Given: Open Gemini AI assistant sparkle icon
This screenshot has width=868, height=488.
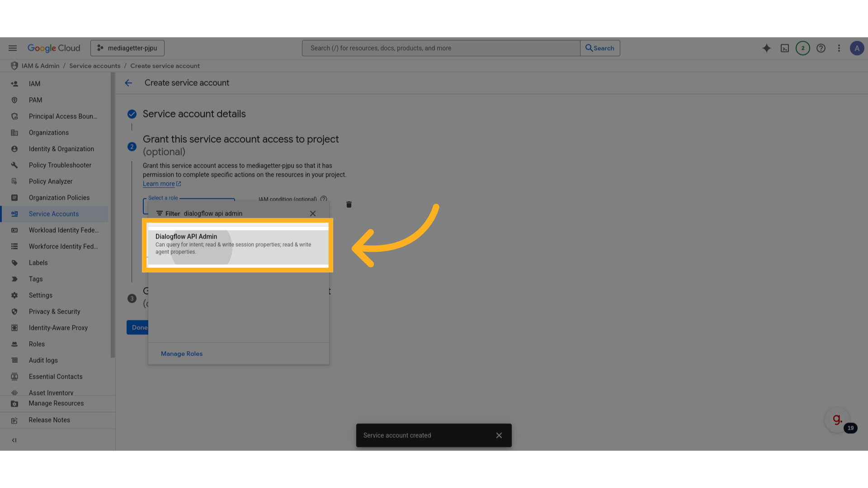Looking at the screenshot, I should pyautogui.click(x=766, y=48).
